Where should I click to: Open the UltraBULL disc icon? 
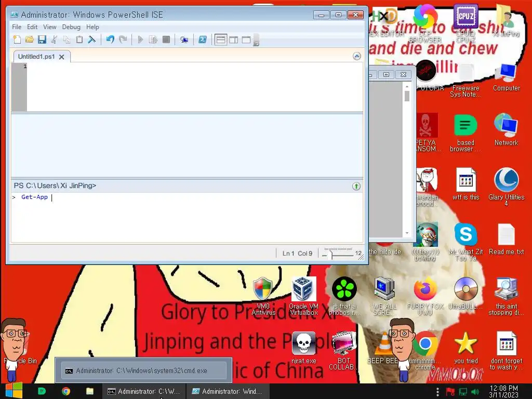465,294
